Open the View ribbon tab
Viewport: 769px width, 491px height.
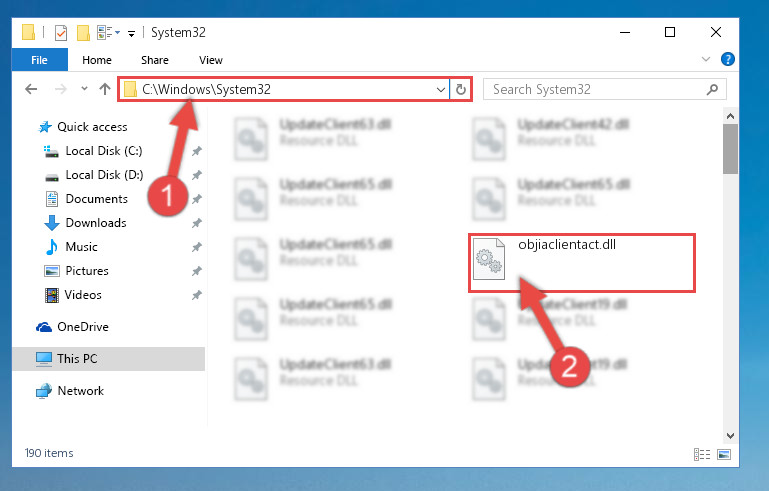210,60
